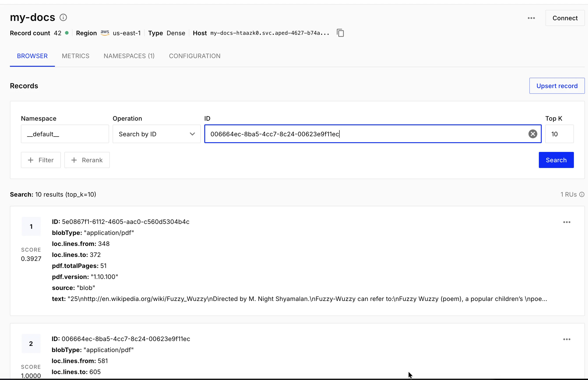Image resolution: width=588 pixels, height=380 pixels.
Task: Click the AWS region logo icon
Action: 105,33
